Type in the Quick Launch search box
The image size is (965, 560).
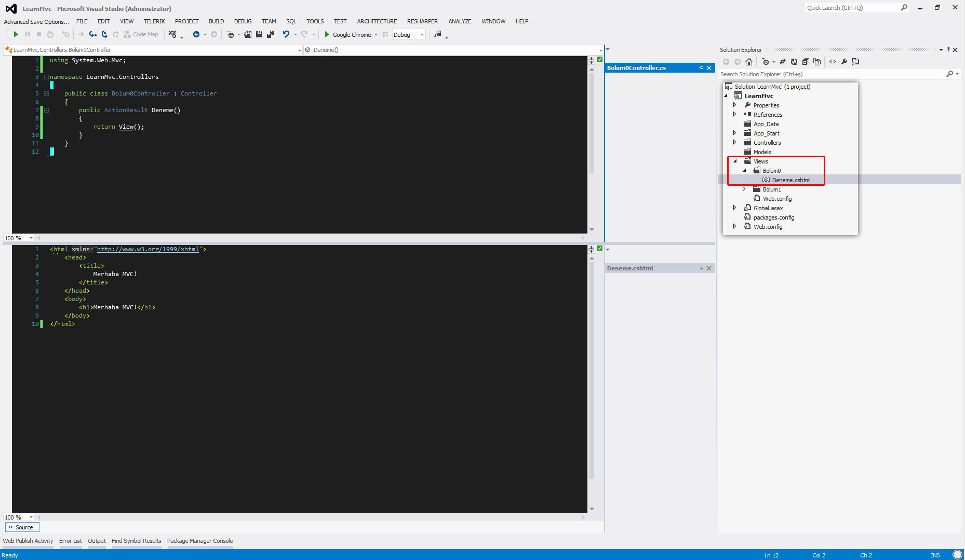pyautogui.click(x=852, y=7)
